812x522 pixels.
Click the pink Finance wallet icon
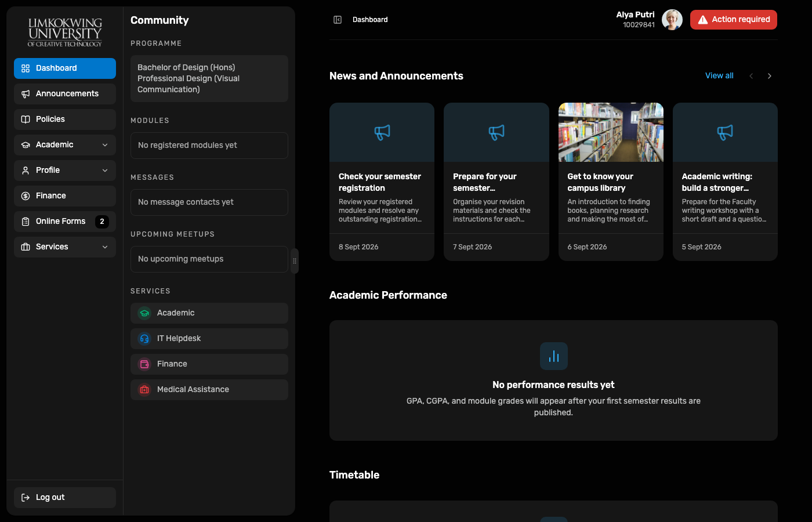[144, 364]
